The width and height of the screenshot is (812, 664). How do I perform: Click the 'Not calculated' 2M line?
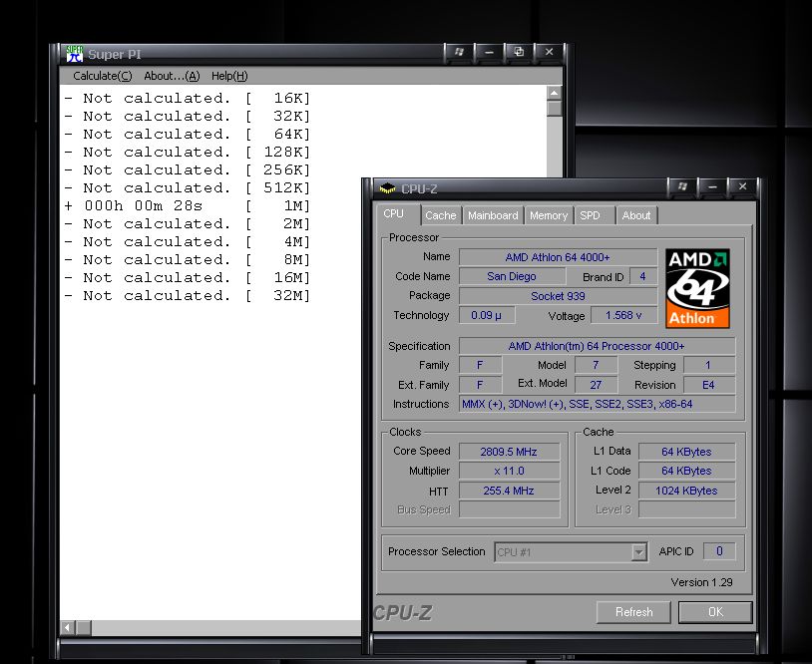187,223
